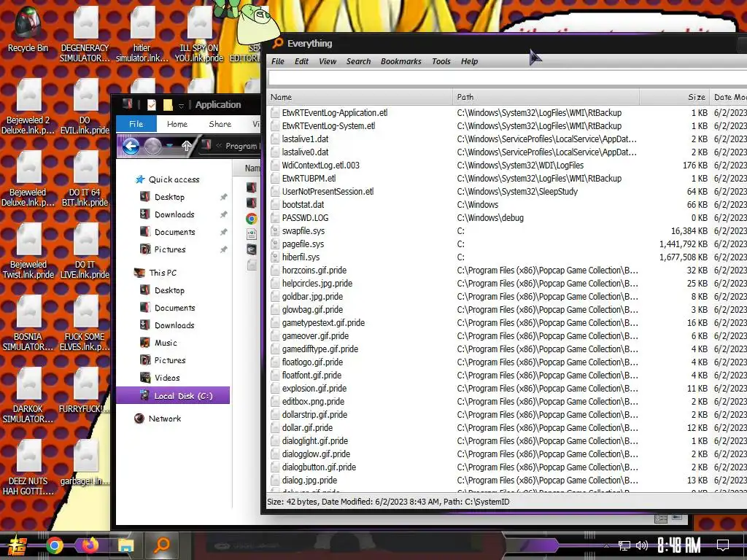Click the network icon in system tray
747x560 pixels.
[624, 545]
